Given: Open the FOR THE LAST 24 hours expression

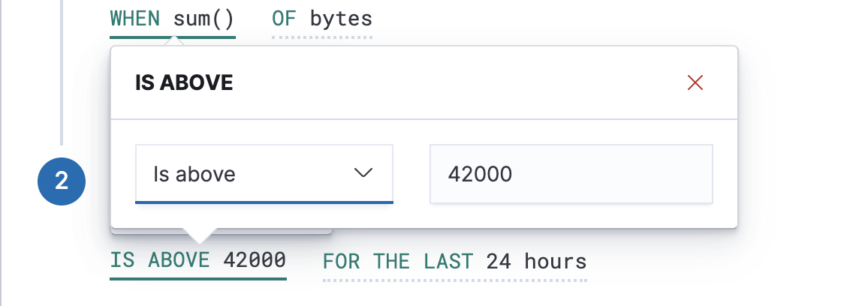Looking at the screenshot, I should [x=454, y=261].
